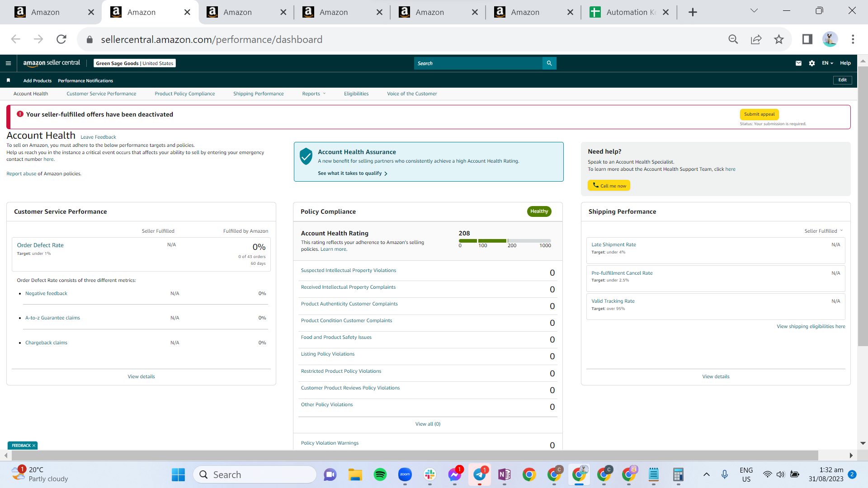
Task: Open the Windows Start menu
Action: pos(178,474)
